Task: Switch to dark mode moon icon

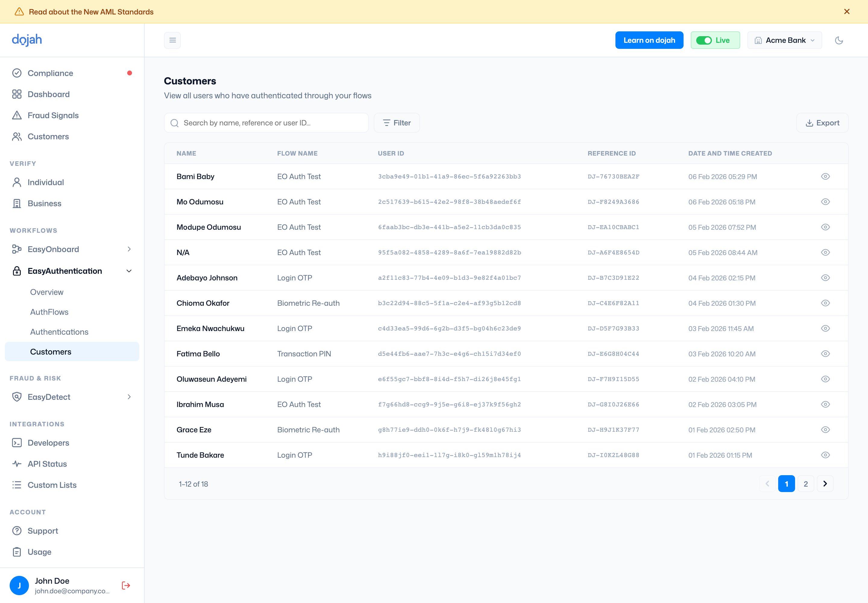Action: pos(838,40)
